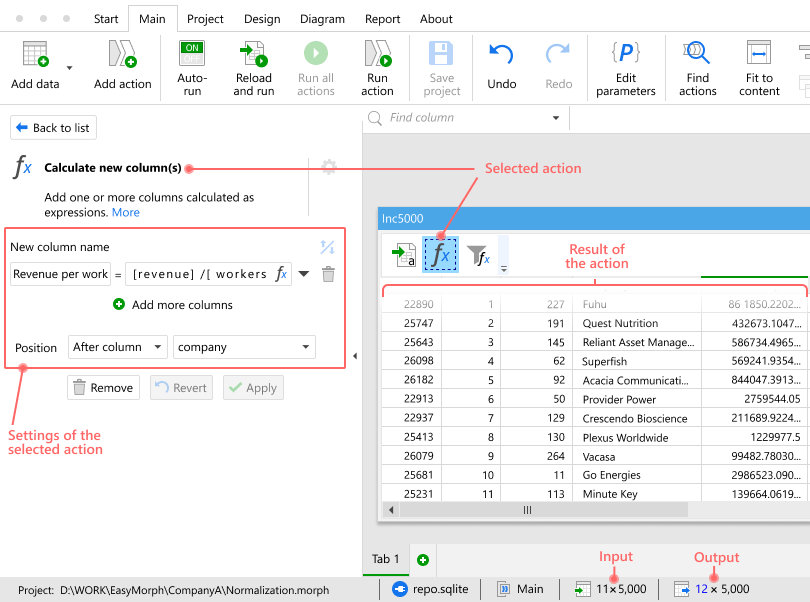Viewport: 810px width, 602px height.
Task: Click the reorder columns icon
Action: (328, 247)
